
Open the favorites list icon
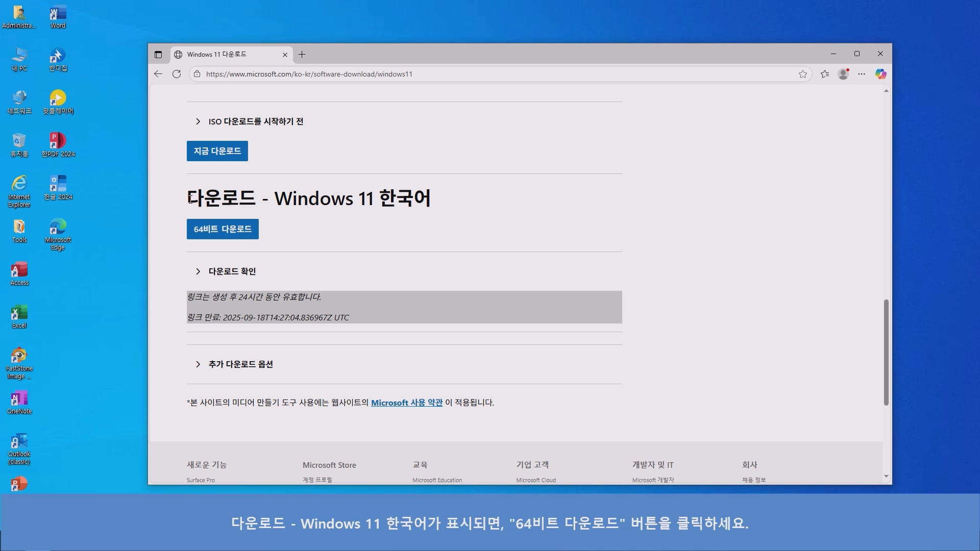(x=825, y=74)
